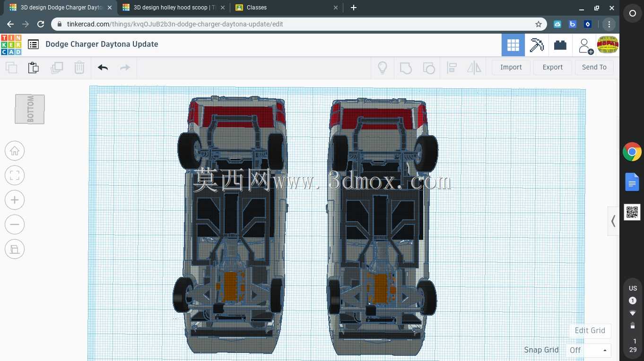Open Blocks mode pickaxe icon
644x361 pixels.
pos(537,45)
